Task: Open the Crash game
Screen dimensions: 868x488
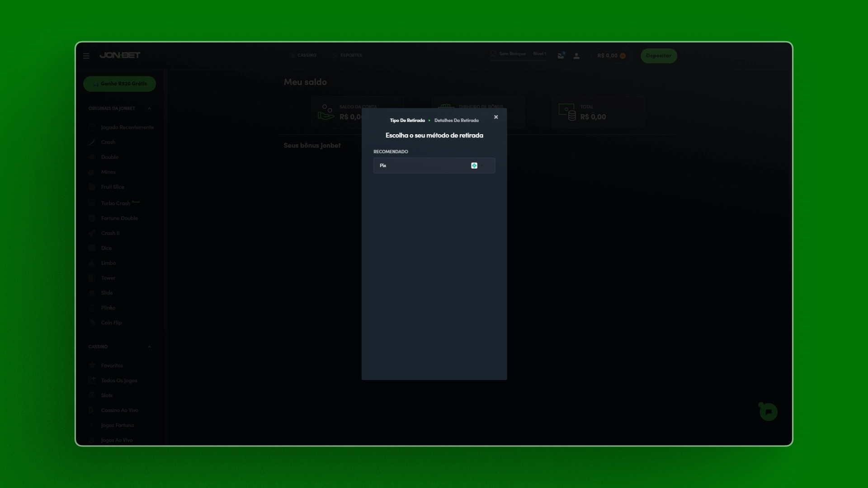Action: point(102,142)
